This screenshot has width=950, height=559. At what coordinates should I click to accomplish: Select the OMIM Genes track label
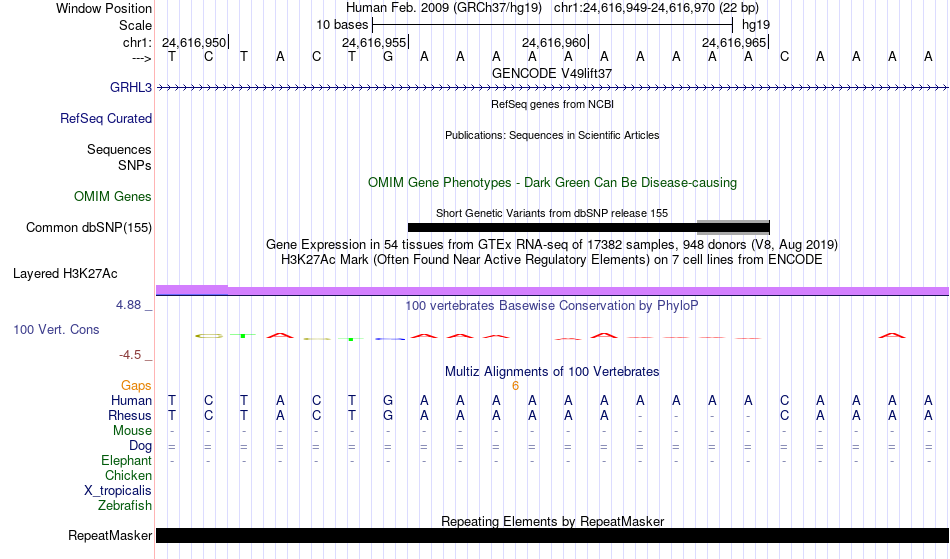(x=113, y=196)
